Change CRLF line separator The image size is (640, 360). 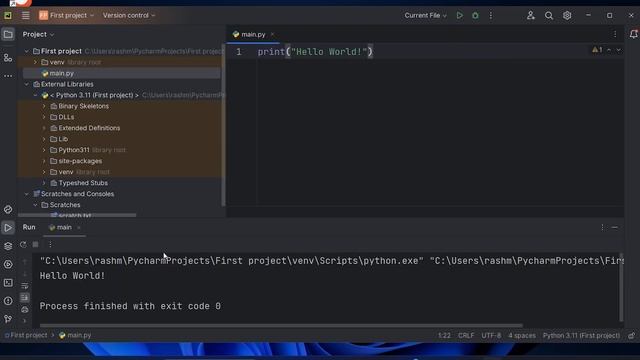(466, 336)
